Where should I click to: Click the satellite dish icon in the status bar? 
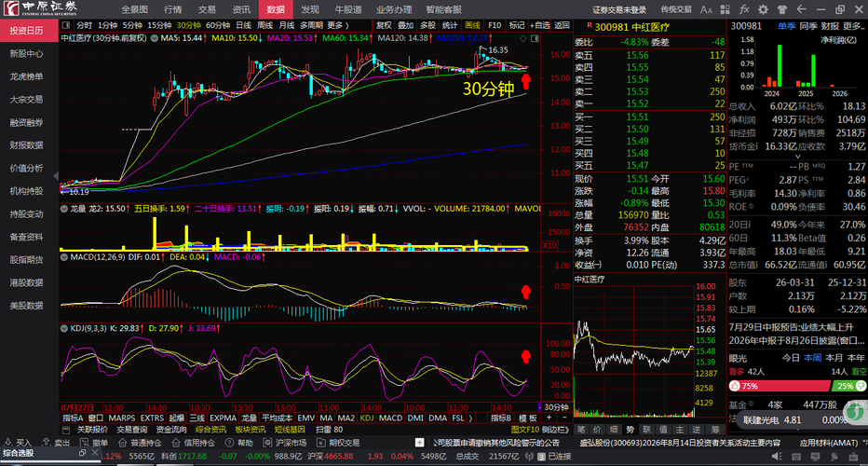pyautogui.click(x=834, y=457)
